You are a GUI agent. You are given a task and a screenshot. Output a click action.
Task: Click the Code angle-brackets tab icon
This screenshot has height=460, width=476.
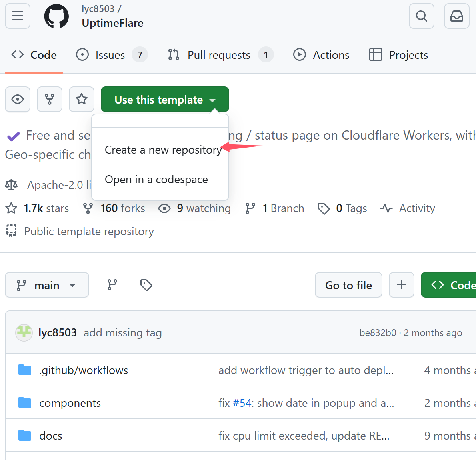[18, 55]
